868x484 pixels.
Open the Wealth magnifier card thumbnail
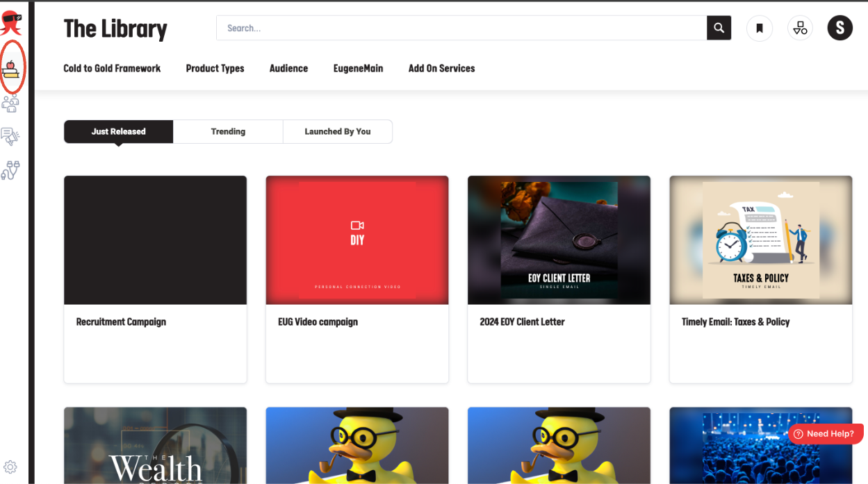coord(155,446)
